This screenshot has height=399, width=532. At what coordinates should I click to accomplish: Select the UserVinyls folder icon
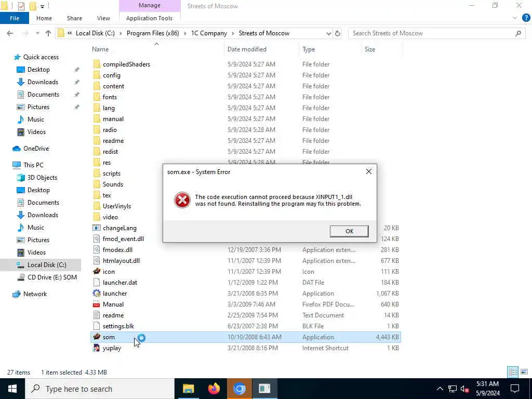click(97, 206)
